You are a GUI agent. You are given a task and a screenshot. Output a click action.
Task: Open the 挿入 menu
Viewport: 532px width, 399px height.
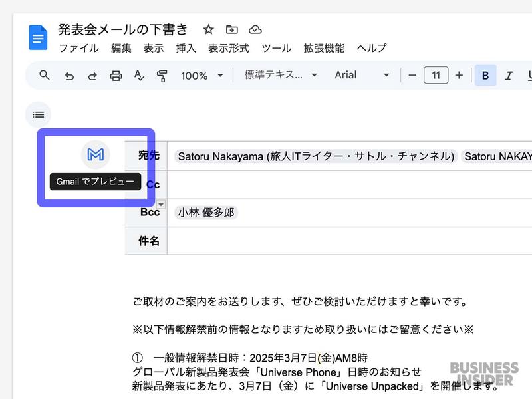coord(186,48)
